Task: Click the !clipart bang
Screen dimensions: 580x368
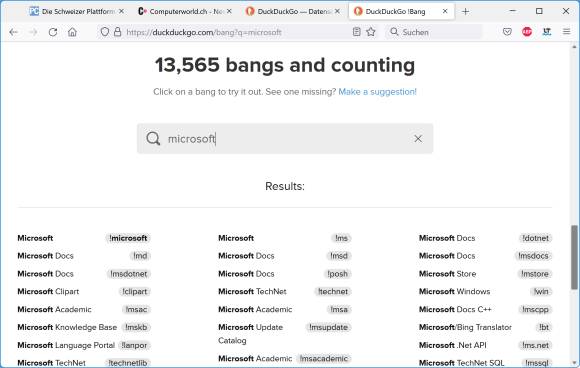Action: (x=134, y=292)
